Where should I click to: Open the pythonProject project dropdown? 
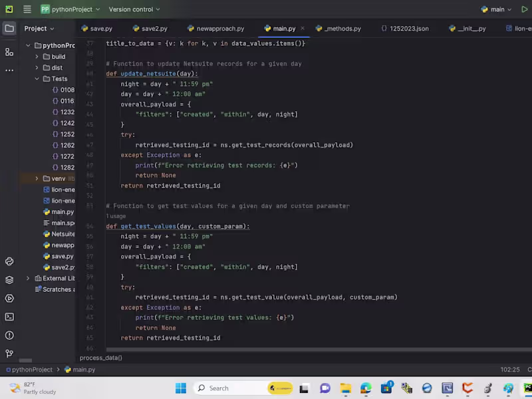(70, 9)
